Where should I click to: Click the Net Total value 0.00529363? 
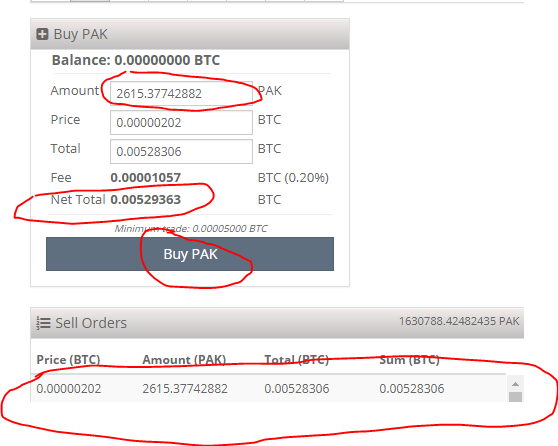pos(146,199)
